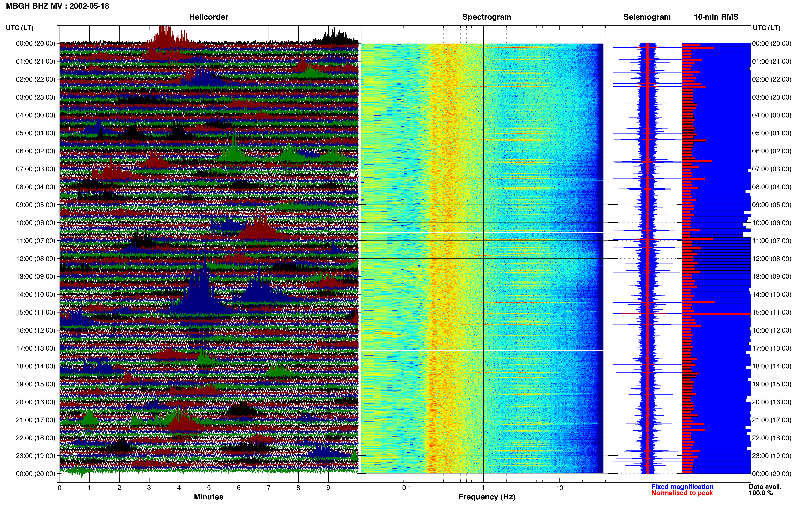Click the 'Normalised to peak' red legend

[682, 493]
